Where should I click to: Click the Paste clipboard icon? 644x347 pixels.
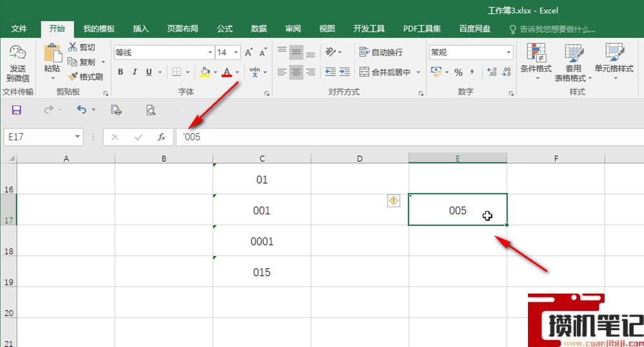click(x=52, y=53)
